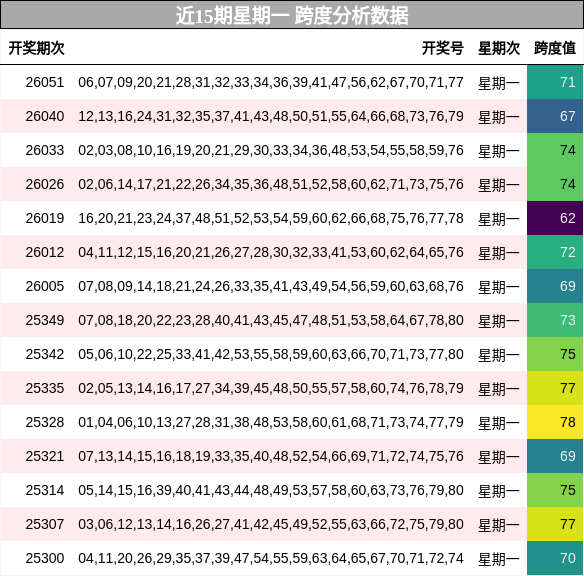Select issue number 26026
This screenshot has height=576, width=584.
pyautogui.click(x=45, y=184)
